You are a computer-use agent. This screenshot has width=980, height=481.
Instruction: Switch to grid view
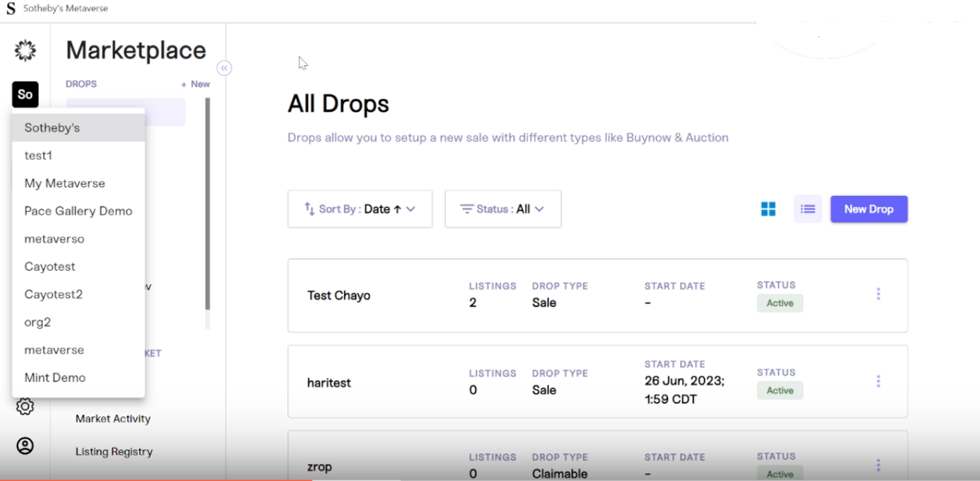click(768, 209)
